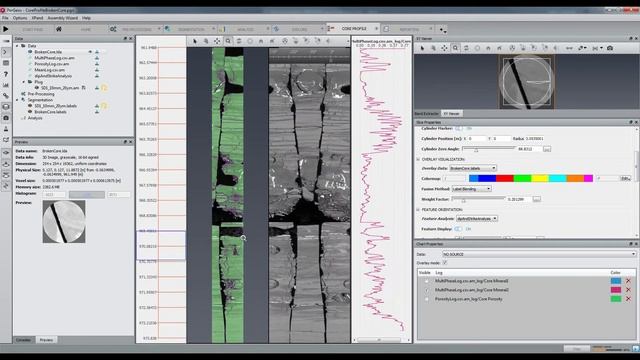Click the wrench icon in left sidebar
This screenshot has height=360, width=640.
tap(6, 96)
